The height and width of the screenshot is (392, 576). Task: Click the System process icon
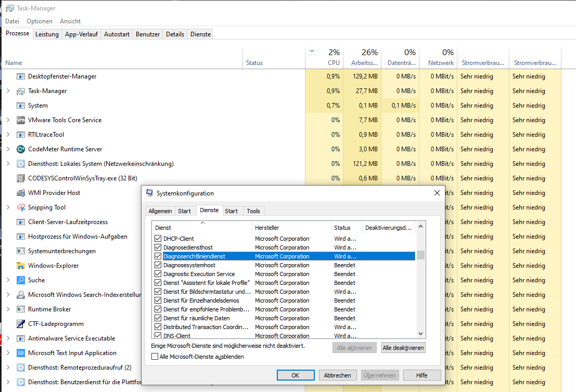tap(21, 106)
